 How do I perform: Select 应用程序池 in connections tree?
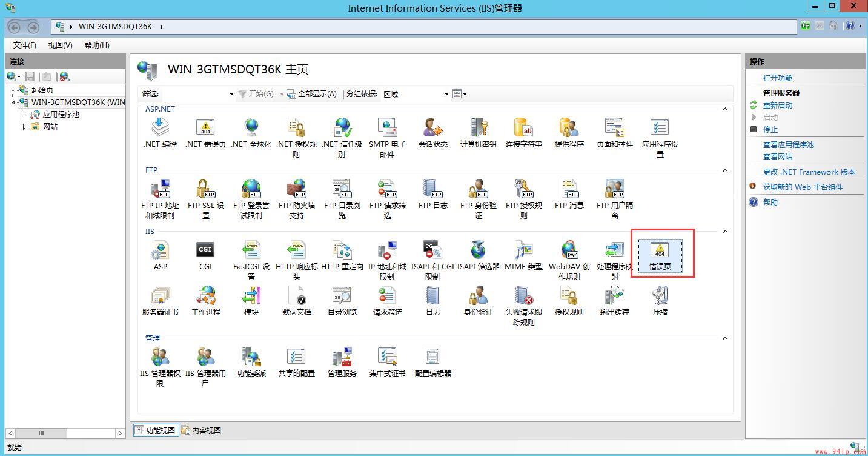(61, 115)
